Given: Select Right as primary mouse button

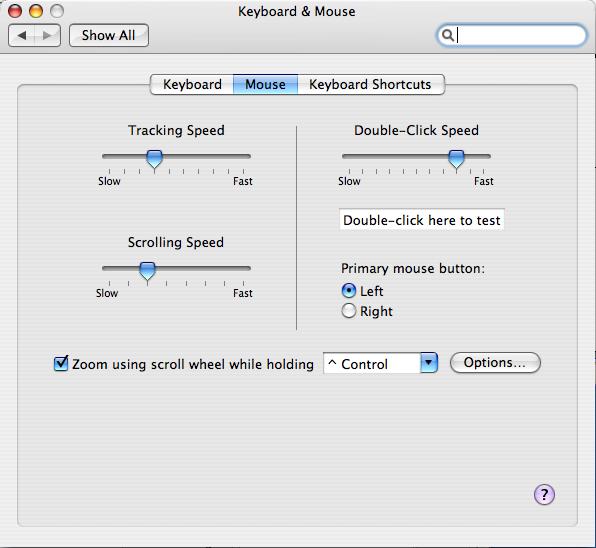Looking at the screenshot, I should pos(349,311).
